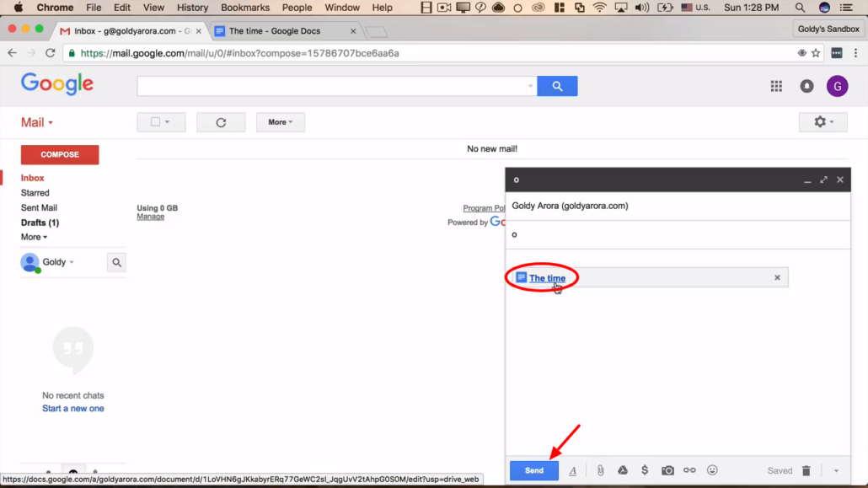Click the compose subject field
The image size is (868, 488).
click(678, 235)
